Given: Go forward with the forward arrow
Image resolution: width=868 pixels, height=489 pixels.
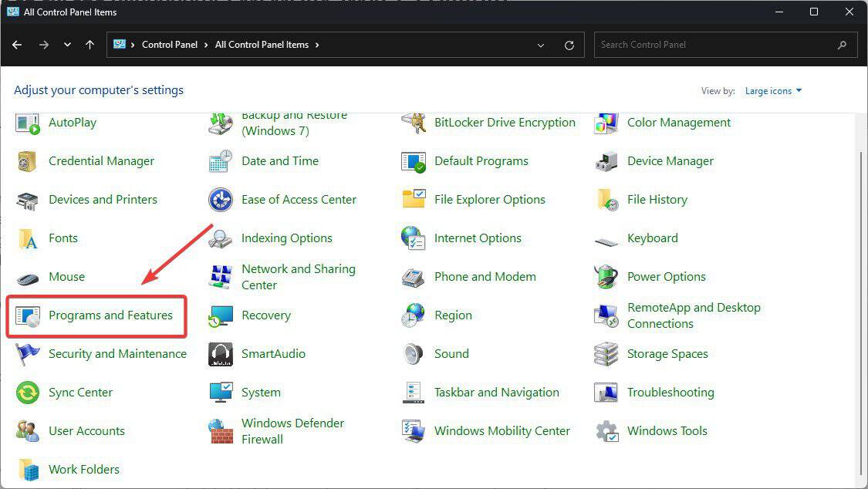Looking at the screenshot, I should coord(44,45).
